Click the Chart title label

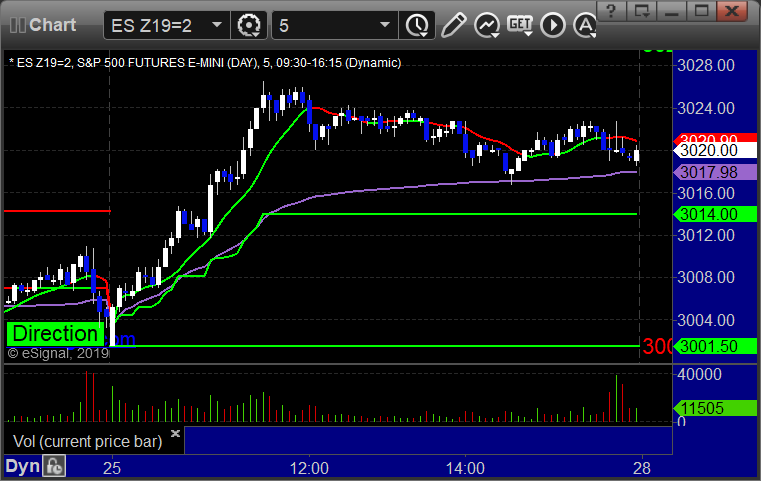52,25
